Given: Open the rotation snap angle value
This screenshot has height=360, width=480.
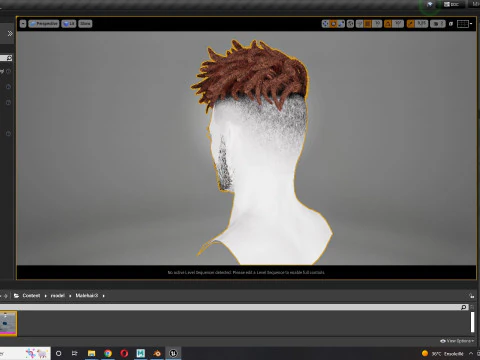Looking at the screenshot, I should [x=398, y=24].
